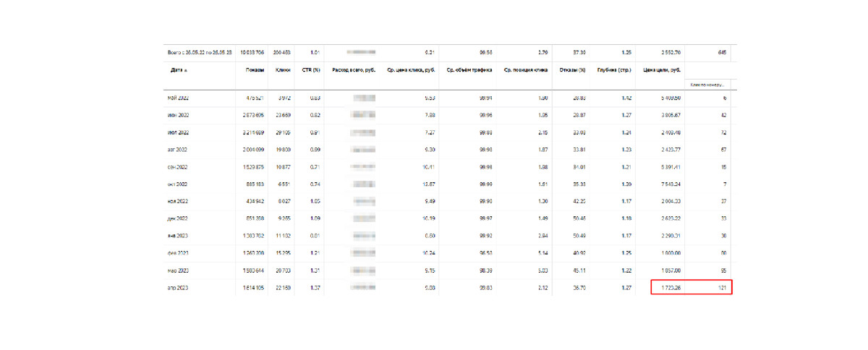The height and width of the screenshot is (350, 868).
Task: Click the Клик по номеру sub-header
Action: [x=707, y=85]
